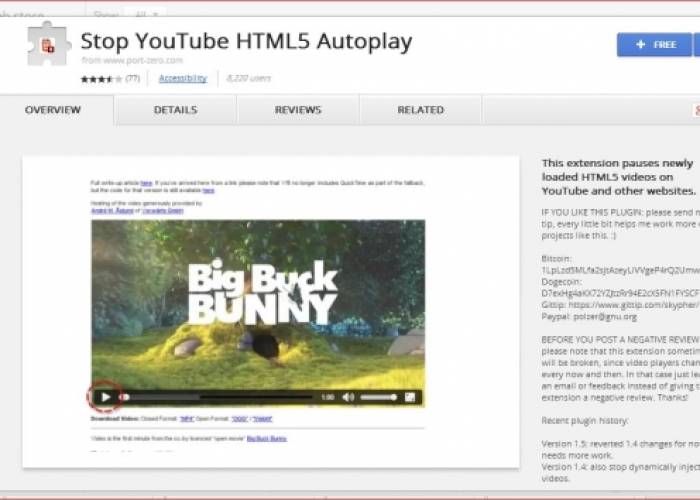Add the extension with the FREE button
Viewport: 700px width, 500px height.
click(654, 45)
